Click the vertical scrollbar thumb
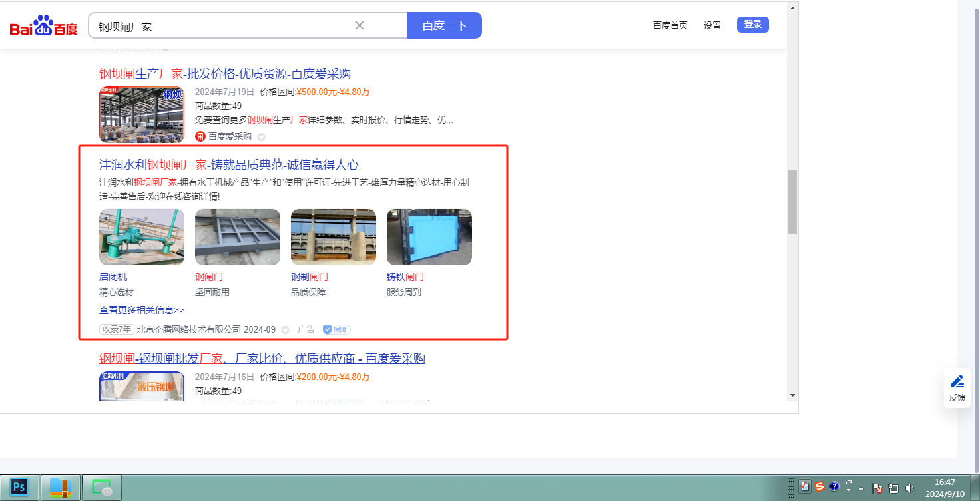This screenshot has height=501, width=980. tap(792, 202)
